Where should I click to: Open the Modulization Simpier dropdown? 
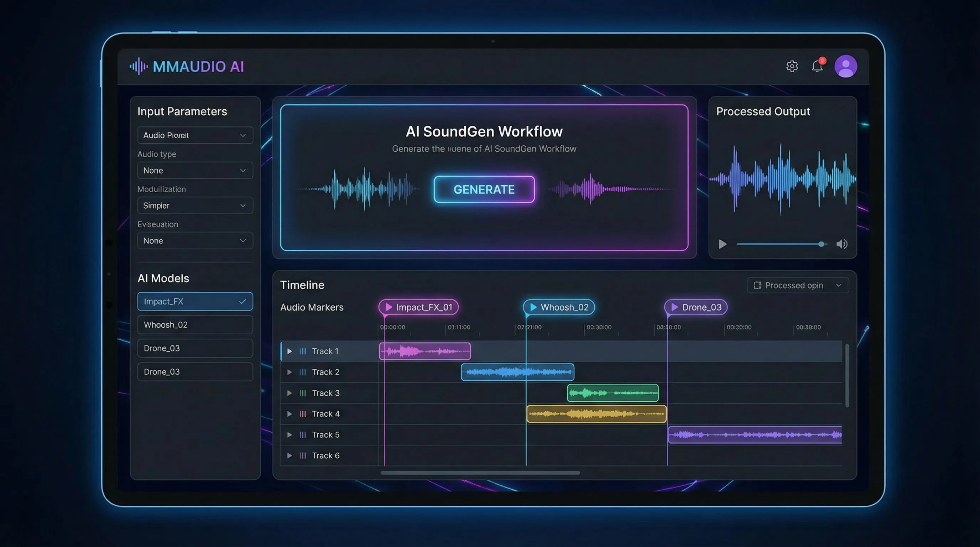(195, 205)
